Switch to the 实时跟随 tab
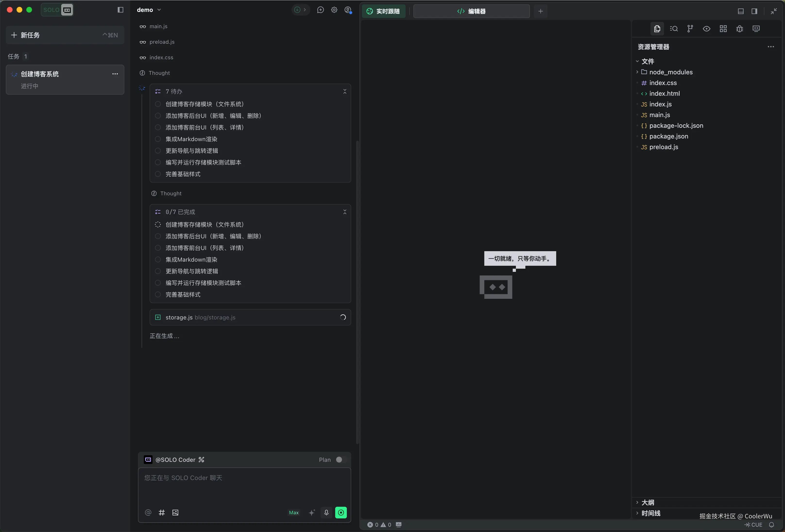Viewport: 785px width, 532px height. click(x=383, y=11)
